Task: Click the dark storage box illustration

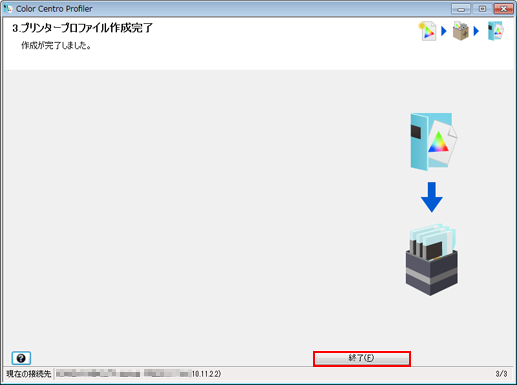Action: pos(432,259)
